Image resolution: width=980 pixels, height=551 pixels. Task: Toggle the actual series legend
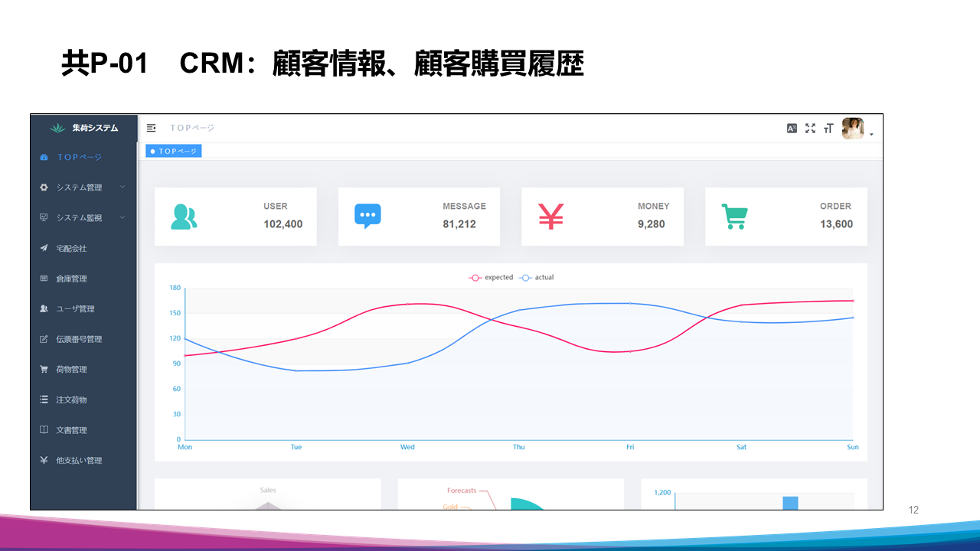pos(536,278)
